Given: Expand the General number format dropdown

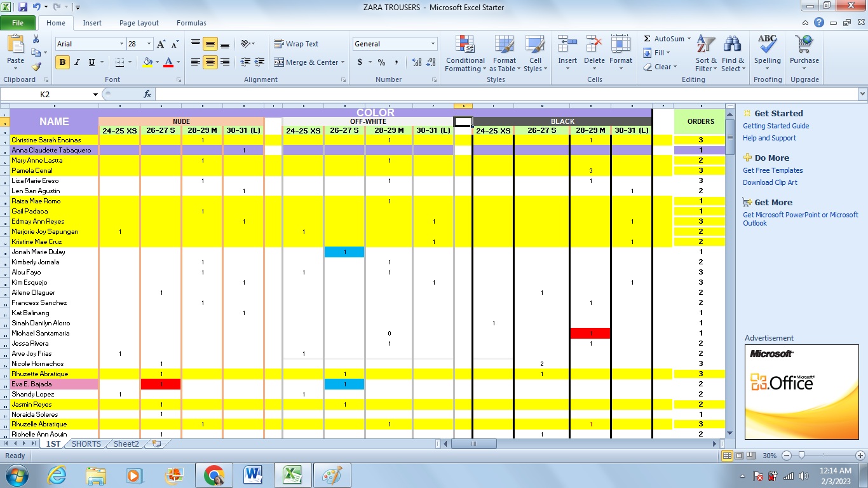Looking at the screenshot, I should pos(433,44).
